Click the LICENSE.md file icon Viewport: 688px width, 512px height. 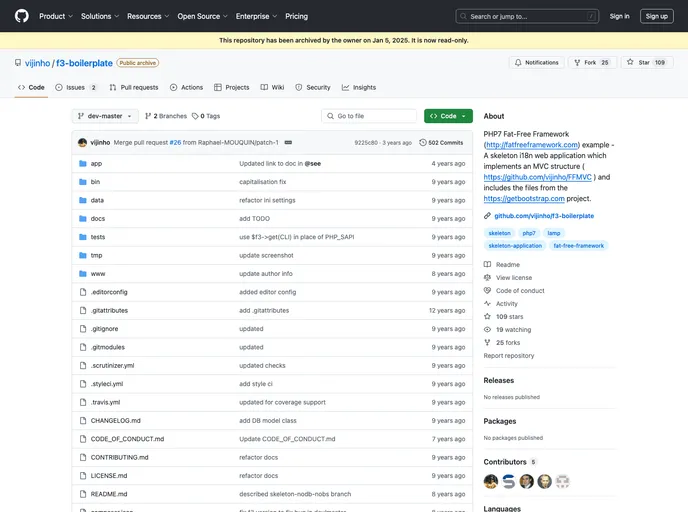[82, 476]
